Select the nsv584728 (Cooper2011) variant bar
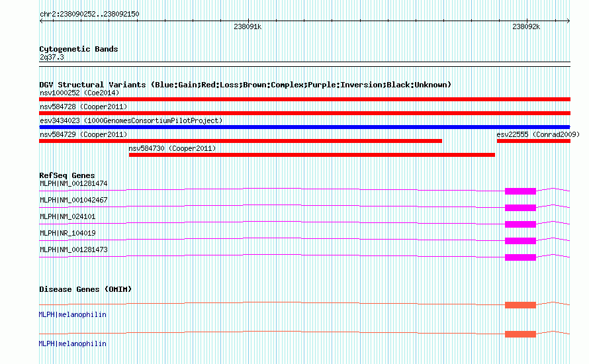 [304, 113]
